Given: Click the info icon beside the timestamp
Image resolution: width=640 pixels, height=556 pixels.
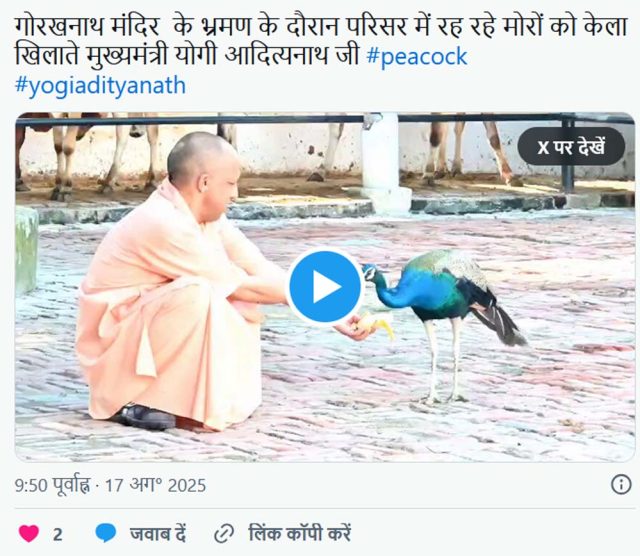Looking at the screenshot, I should (621, 485).
